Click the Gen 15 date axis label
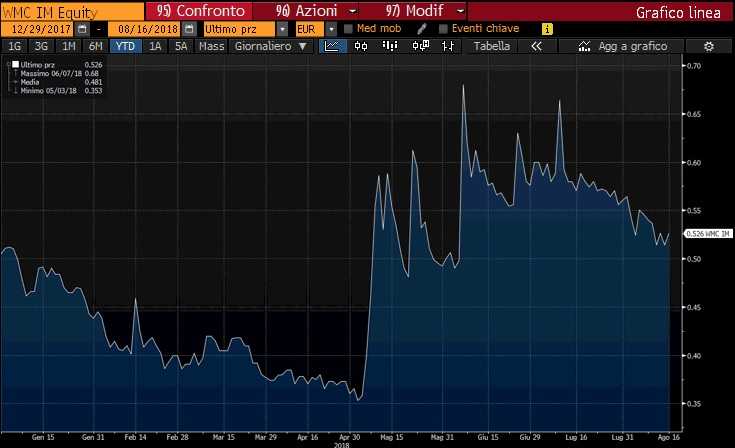Viewport: 735px width, 448px height. pos(43,437)
